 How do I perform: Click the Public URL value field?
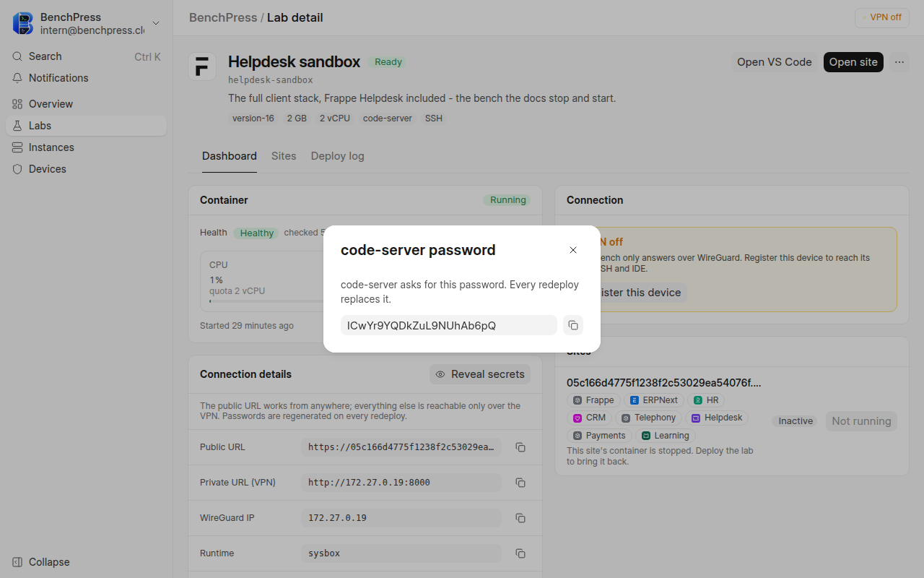pos(401,447)
